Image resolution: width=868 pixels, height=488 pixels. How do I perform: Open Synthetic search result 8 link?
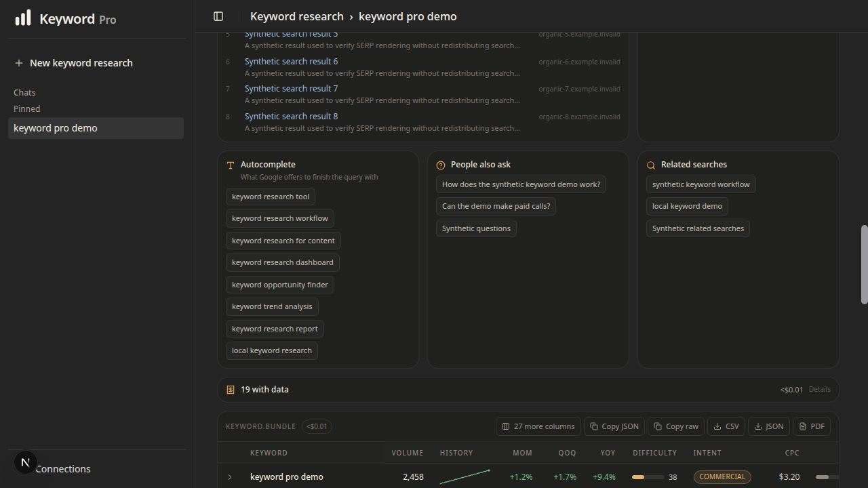[x=291, y=117]
